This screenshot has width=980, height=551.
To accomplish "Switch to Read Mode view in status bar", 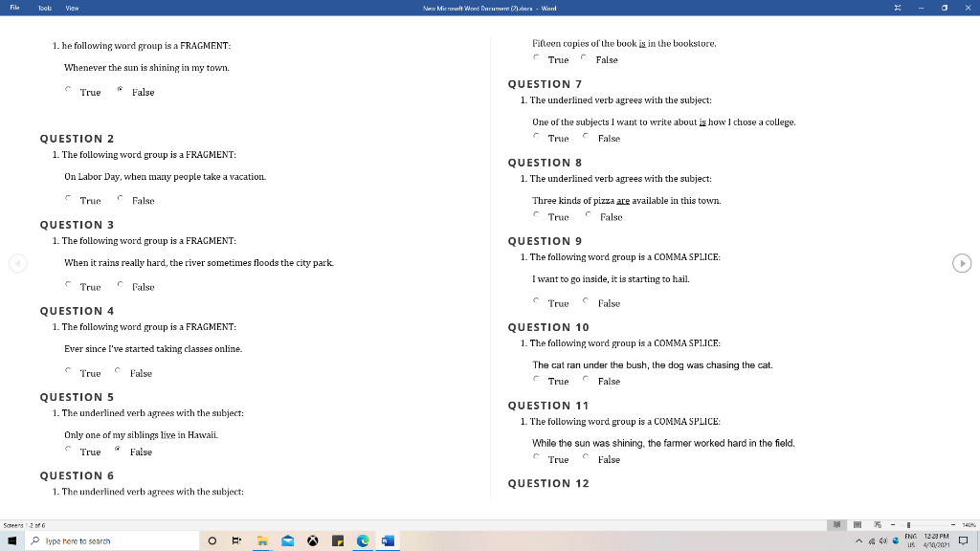I will pos(837,524).
